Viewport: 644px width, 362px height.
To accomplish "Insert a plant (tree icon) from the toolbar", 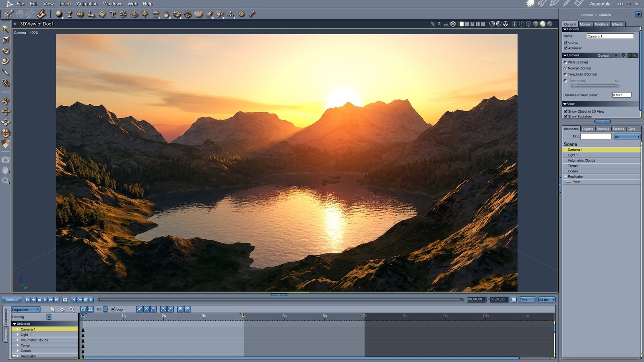I will 144,14.
